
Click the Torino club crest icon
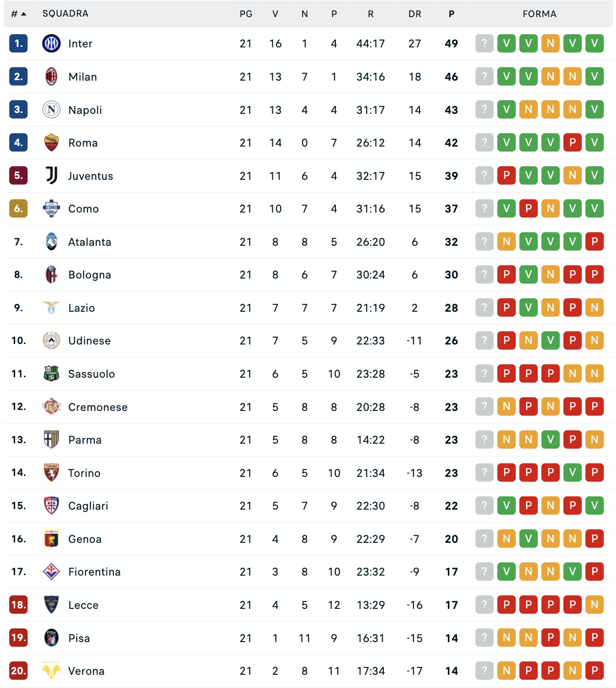[x=51, y=473]
